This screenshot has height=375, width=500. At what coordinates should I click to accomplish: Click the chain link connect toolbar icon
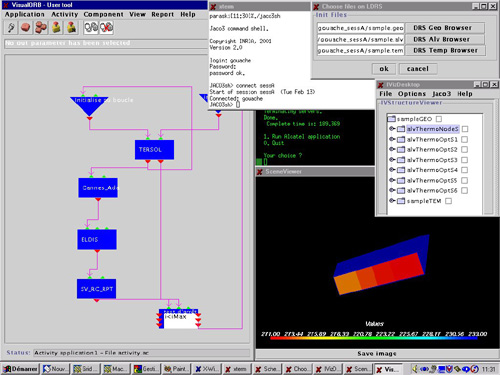[91, 27]
